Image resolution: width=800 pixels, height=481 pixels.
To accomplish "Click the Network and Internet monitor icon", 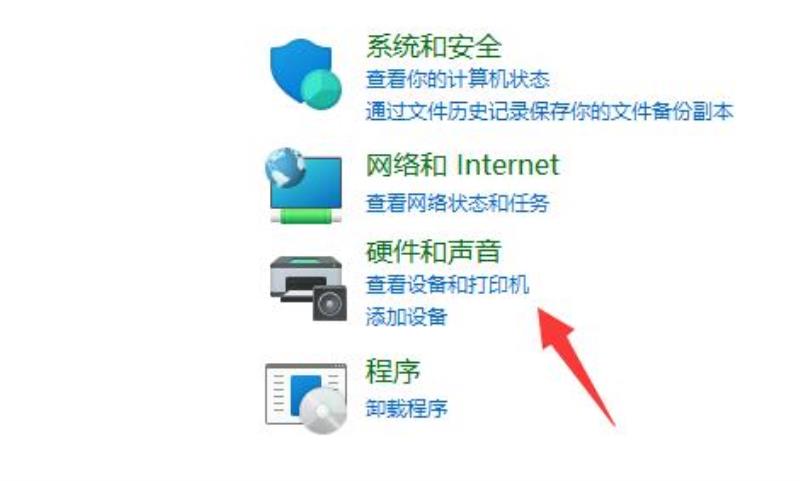I will 305,186.
